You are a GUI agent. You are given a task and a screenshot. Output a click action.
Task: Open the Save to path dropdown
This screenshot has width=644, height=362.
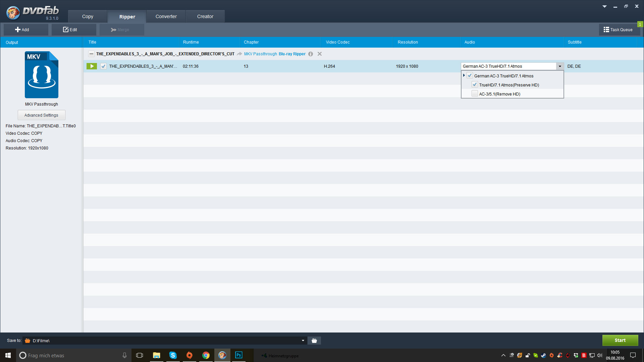click(303, 341)
